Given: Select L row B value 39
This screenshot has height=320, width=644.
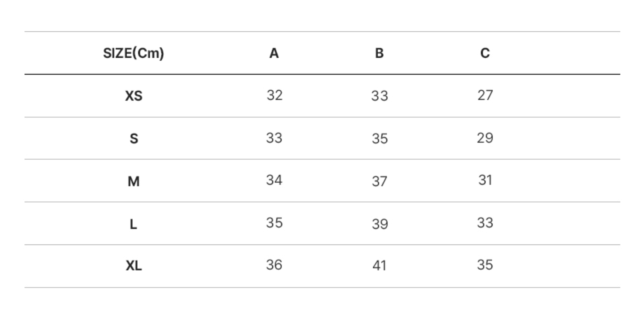Looking at the screenshot, I should [x=380, y=224].
